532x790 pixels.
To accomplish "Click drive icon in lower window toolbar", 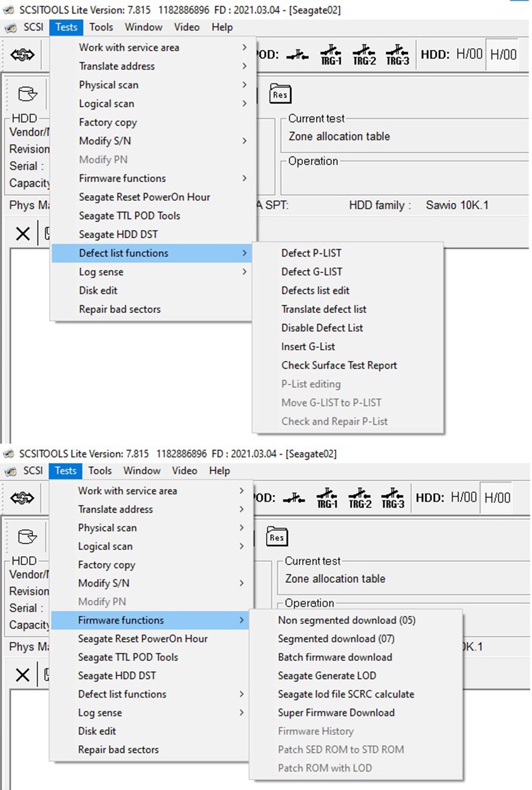I will coord(27,537).
